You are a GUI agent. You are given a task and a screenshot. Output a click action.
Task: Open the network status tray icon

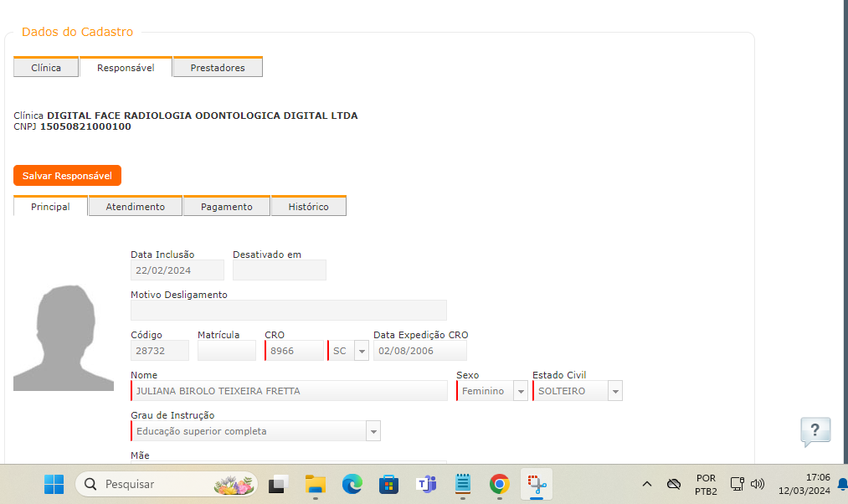tap(738, 484)
